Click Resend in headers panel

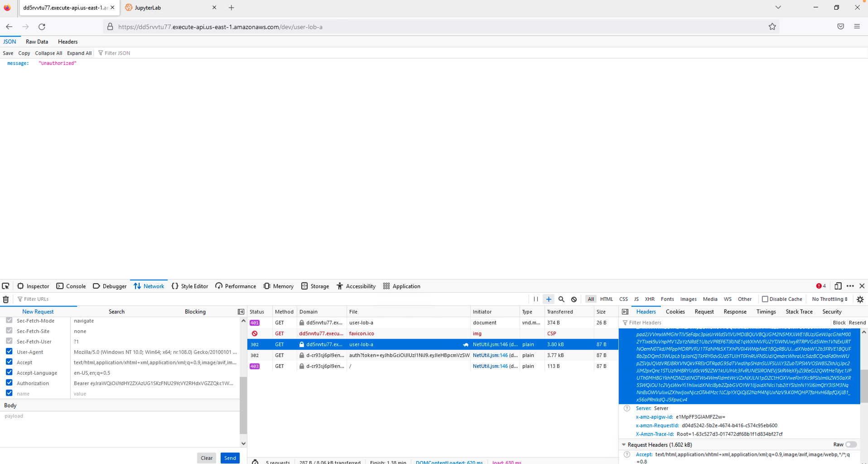pyautogui.click(x=857, y=323)
